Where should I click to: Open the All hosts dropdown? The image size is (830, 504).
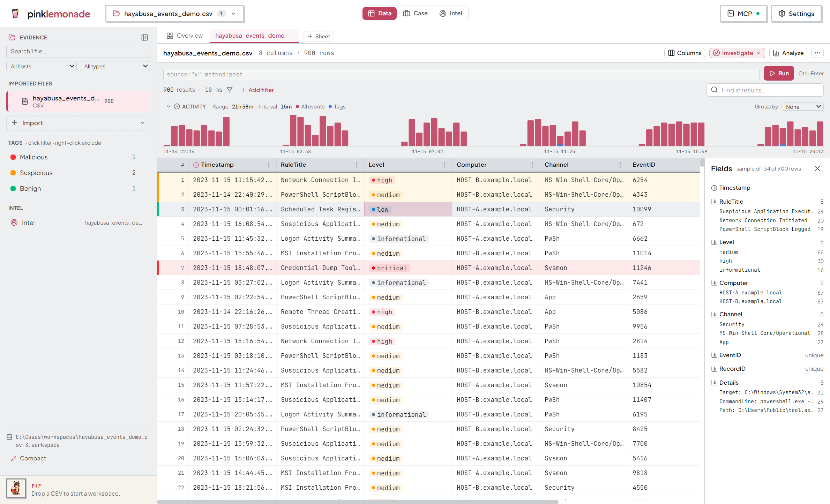42,66
